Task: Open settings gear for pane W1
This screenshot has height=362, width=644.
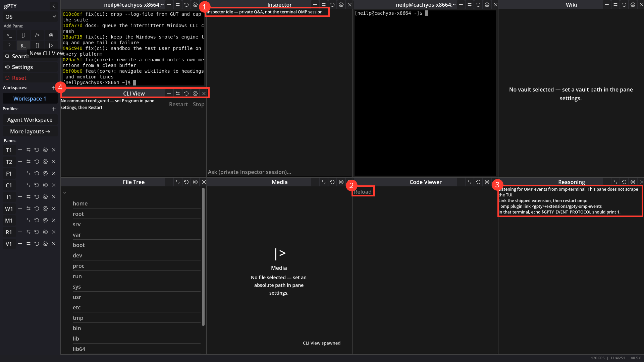Action: [x=45, y=209]
